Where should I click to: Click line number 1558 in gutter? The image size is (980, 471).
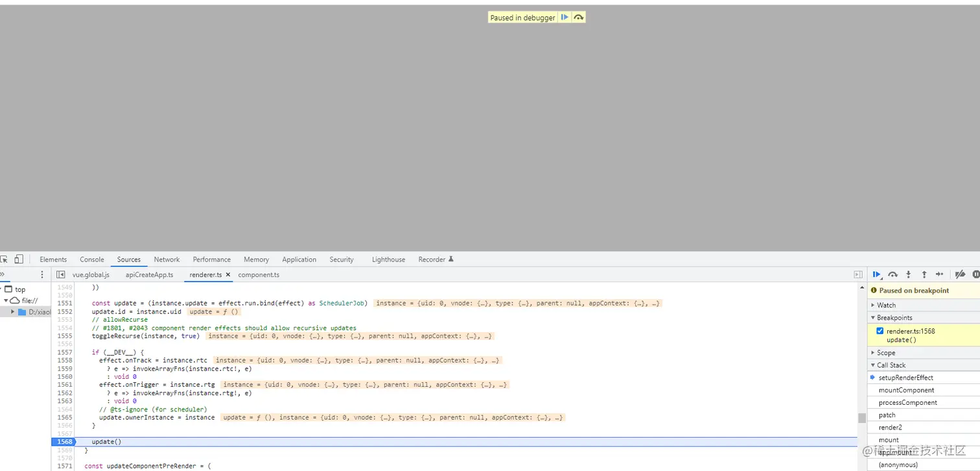coord(65,360)
